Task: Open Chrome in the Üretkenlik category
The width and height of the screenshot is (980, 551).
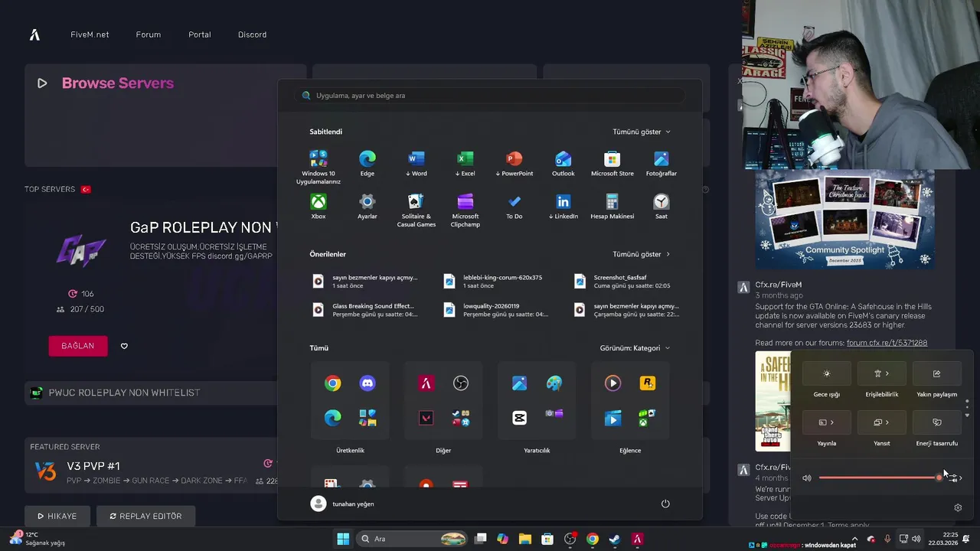Action: [x=332, y=383]
